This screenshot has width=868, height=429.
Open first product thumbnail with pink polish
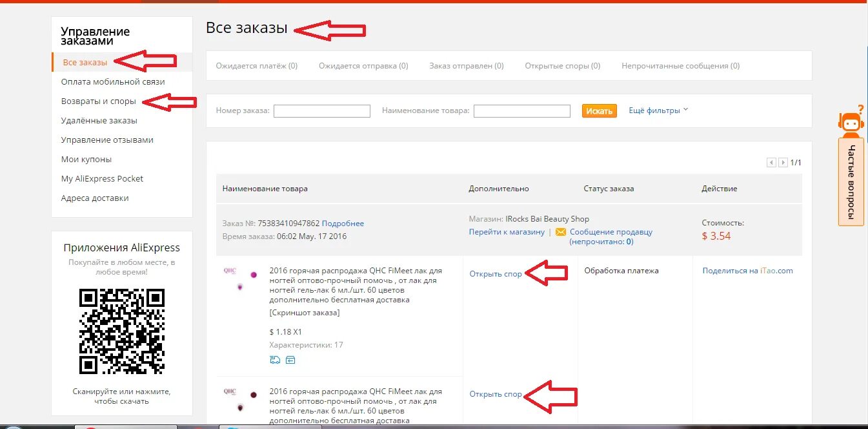240,278
